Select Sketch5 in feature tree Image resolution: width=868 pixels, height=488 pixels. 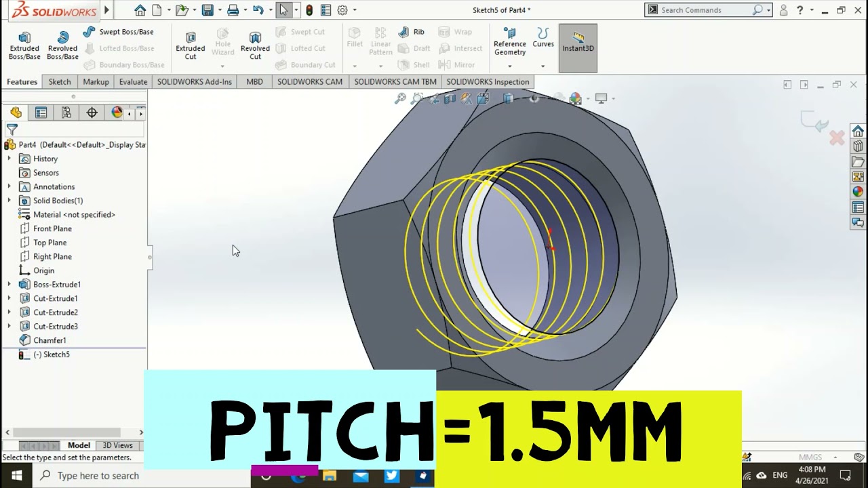(x=52, y=354)
